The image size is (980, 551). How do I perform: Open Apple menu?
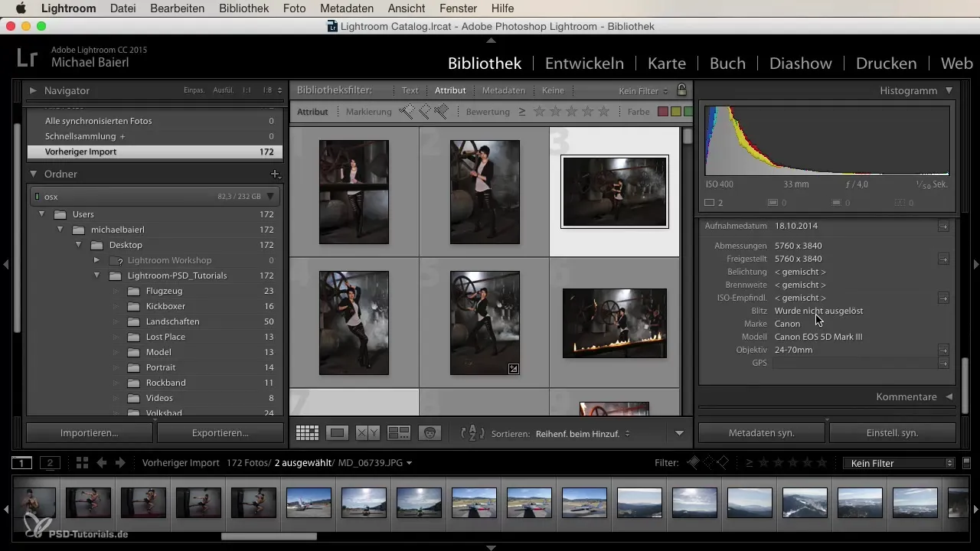click(20, 8)
